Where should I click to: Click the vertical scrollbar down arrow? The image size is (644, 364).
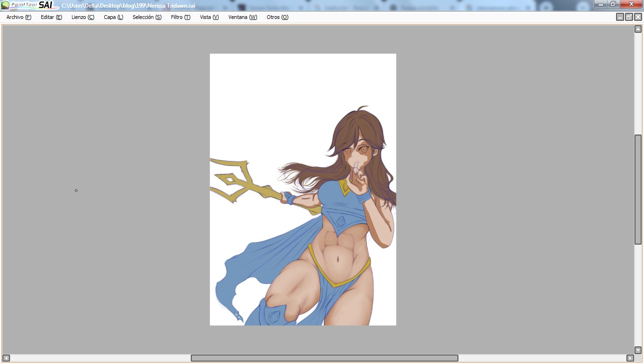pyautogui.click(x=638, y=350)
